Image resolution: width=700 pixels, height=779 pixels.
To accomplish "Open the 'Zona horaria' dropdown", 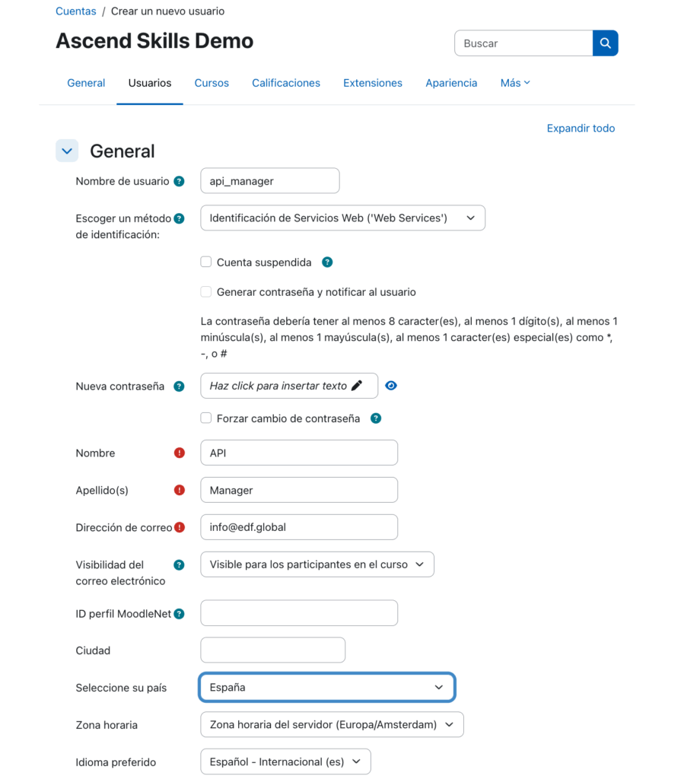I will coord(332,724).
